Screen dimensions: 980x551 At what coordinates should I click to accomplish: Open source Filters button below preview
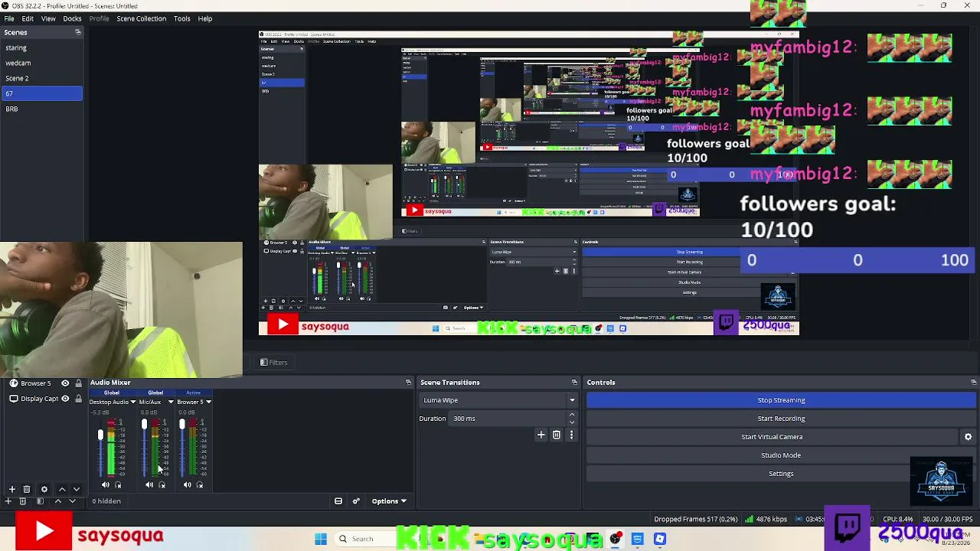[x=274, y=363]
